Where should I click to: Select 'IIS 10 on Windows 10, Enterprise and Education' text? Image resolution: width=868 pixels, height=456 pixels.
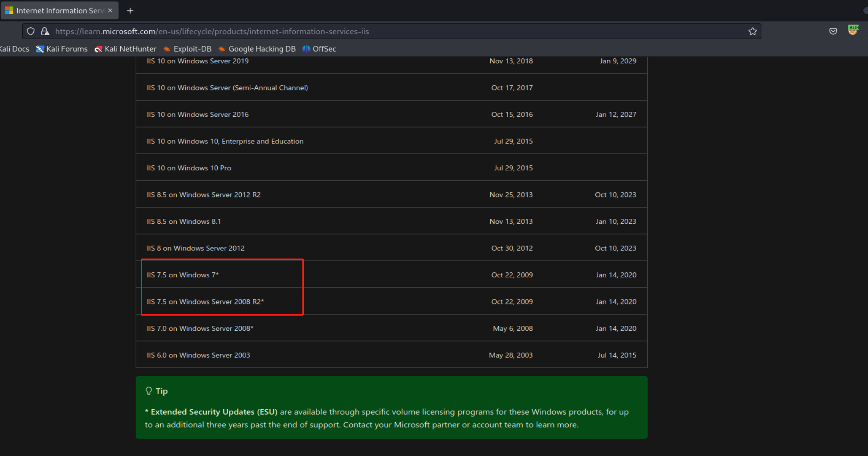point(225,141)
